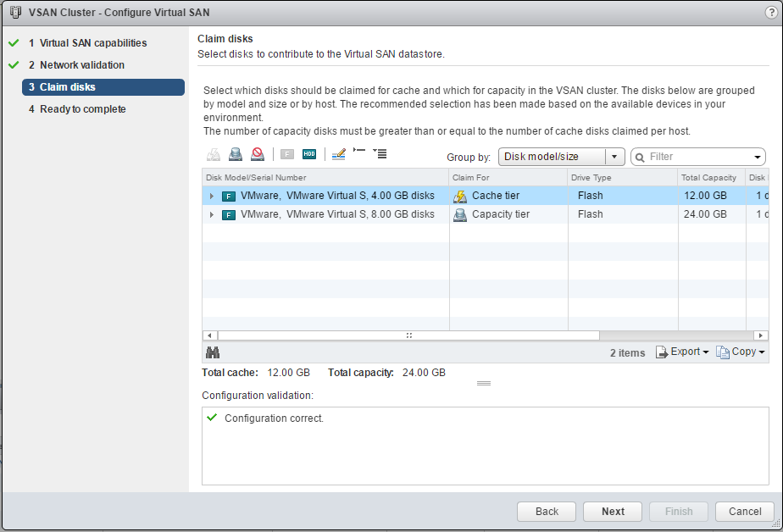The width and height of the screenshot is (783, 532).
Task: Click the Capacity tier disk icon
Action: point(460,214)
